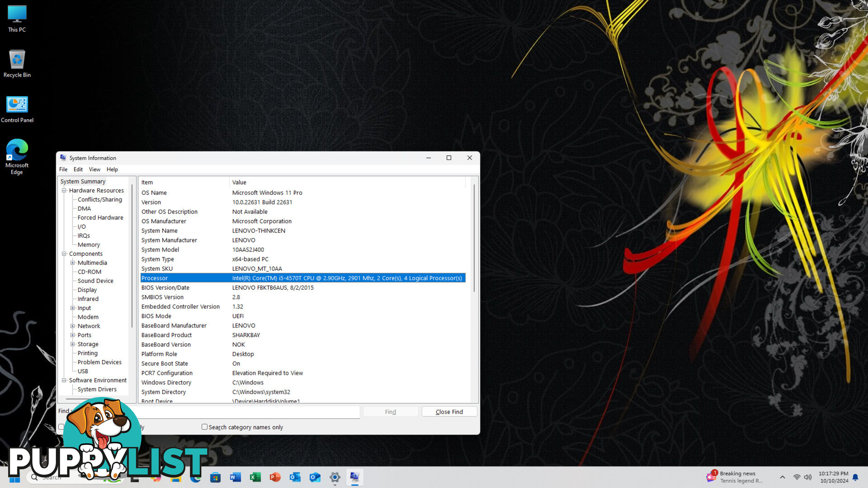This screenshot has height=488, width=868.
Task: Select Modem tree item
Action: click(x=88, y=317)
